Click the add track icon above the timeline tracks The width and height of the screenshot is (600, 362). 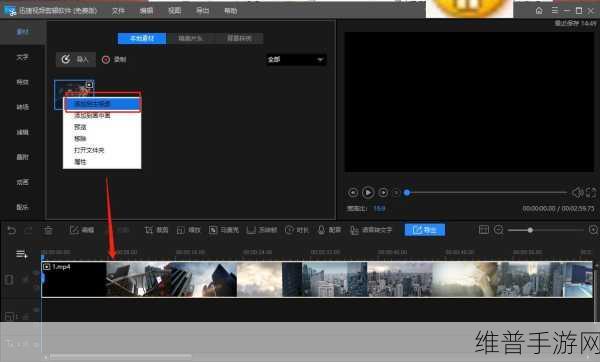click(x=21, y=254)
